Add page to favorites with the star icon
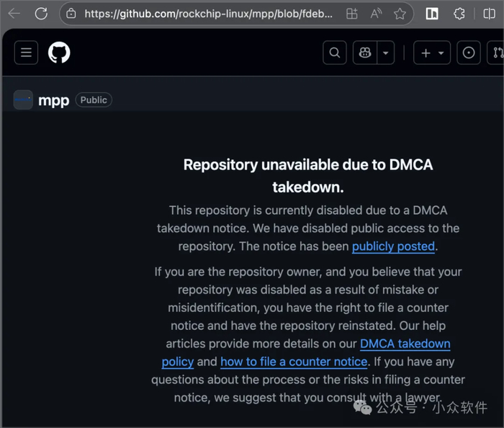Screen dimensions: 504x428 (400, 14)
